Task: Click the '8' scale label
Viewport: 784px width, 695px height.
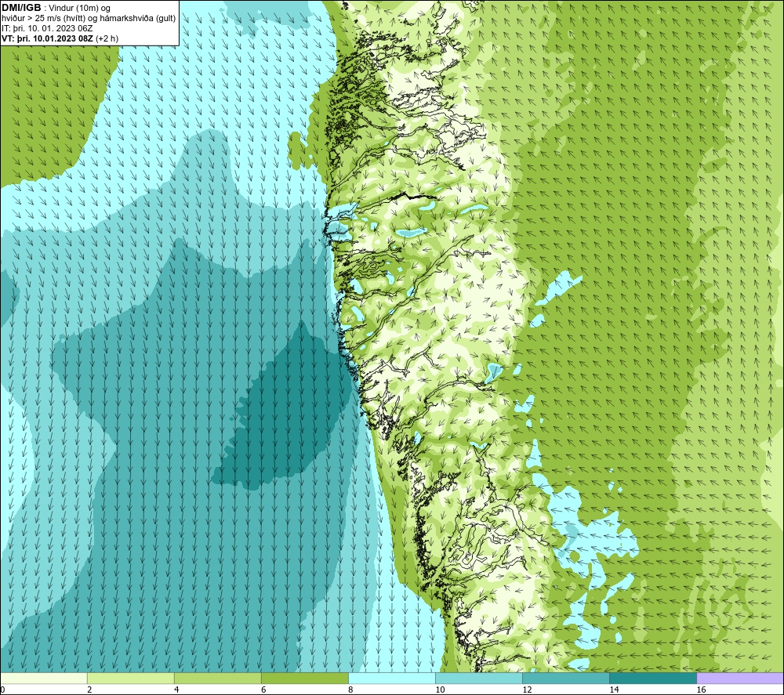Action: point(350,690)
